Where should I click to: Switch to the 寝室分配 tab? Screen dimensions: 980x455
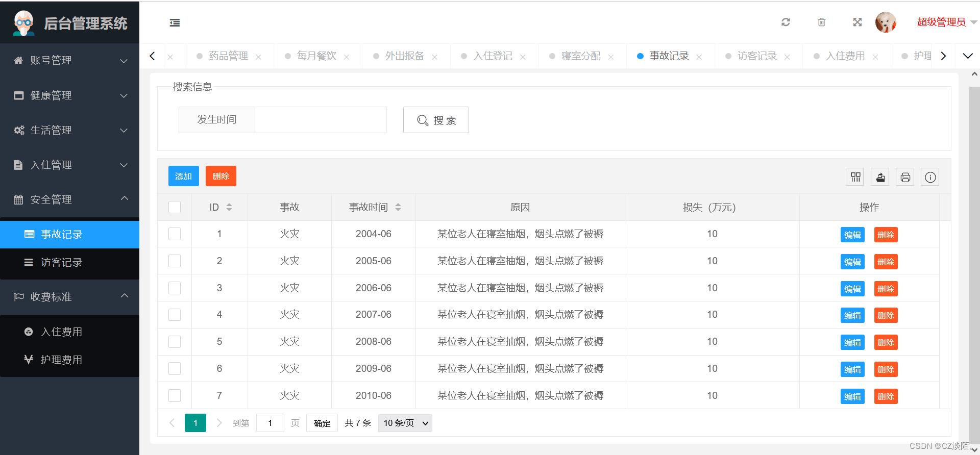(581, 56)
